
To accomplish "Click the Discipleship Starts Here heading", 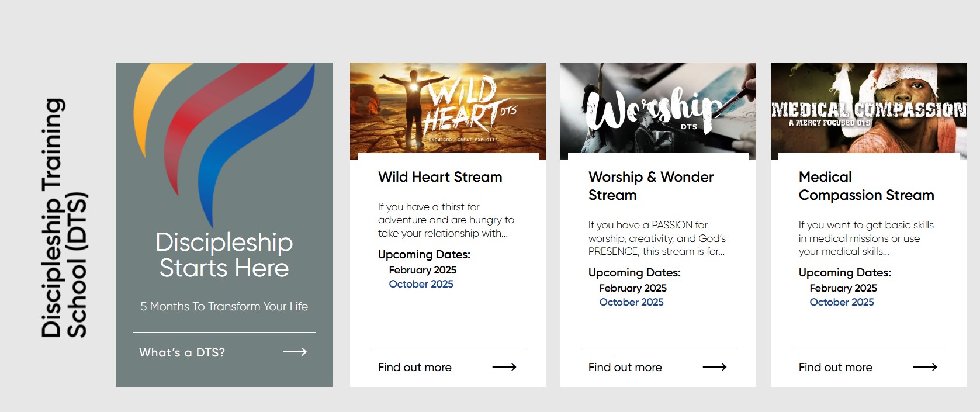I will point(224,255).
